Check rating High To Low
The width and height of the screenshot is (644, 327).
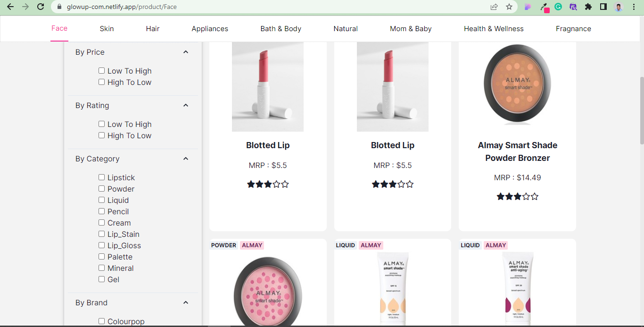coord(101,135)
